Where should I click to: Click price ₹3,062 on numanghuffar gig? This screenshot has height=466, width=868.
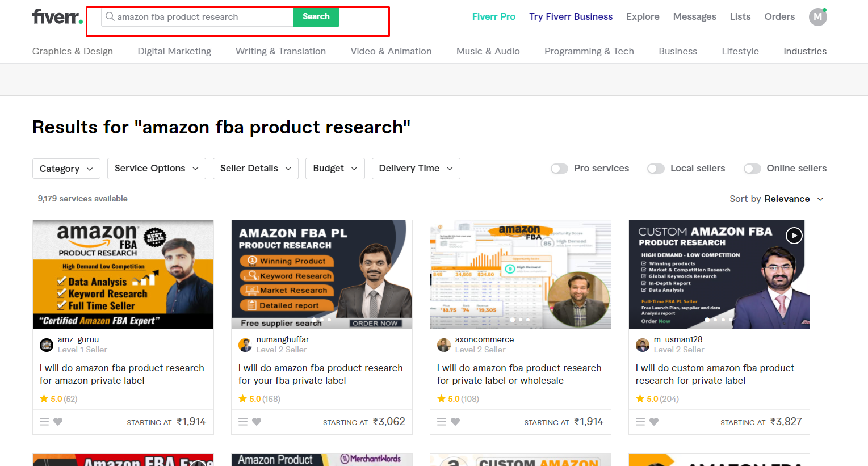click(x=389, y=422)
